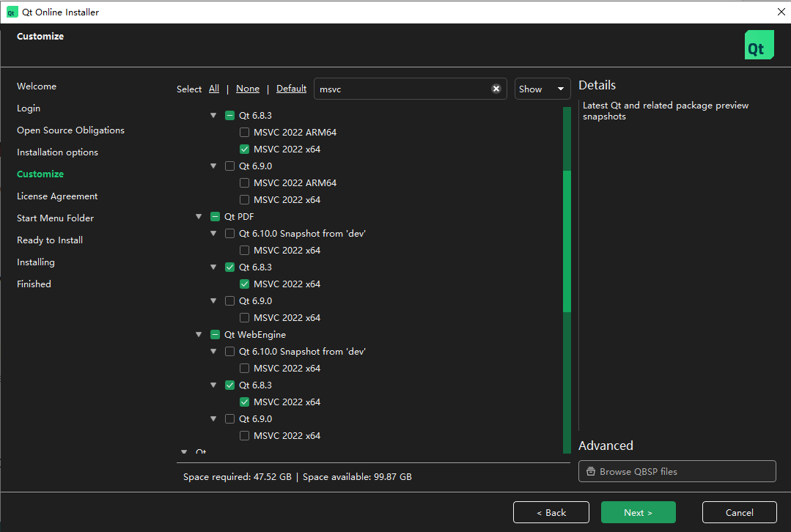Image resolution: width=791 pixels, height=532 pixels.
Task: Enable Qt 6.10.0 Snapshot under Qt PDF
Action: pyautogui.click(x=229, y=234)
